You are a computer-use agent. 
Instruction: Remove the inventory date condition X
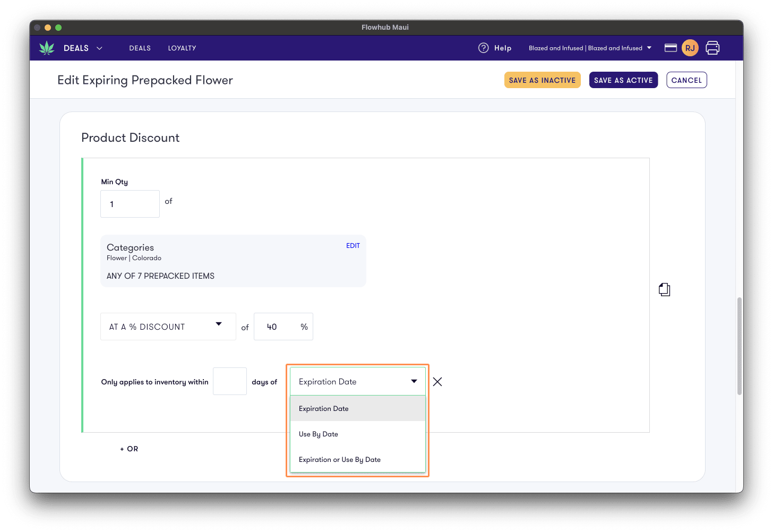(x=437, y=382)
